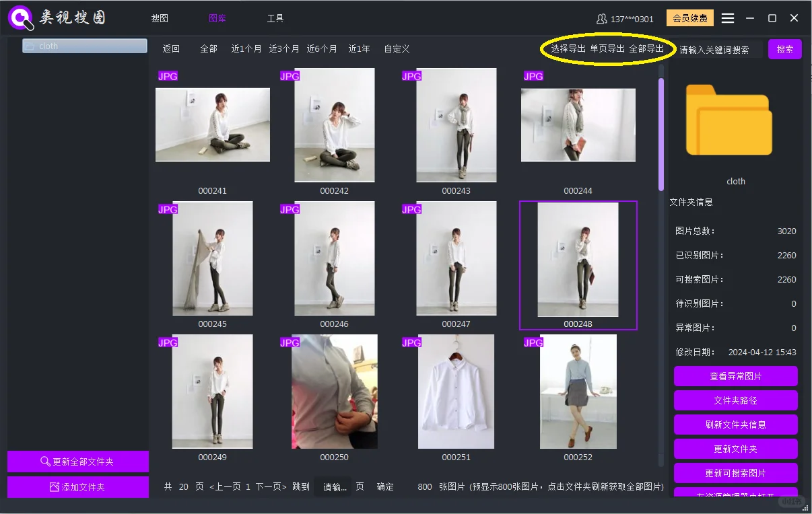812x514 pixels.
Task: Switch to the 工具 tab
Action: (275, 18)
